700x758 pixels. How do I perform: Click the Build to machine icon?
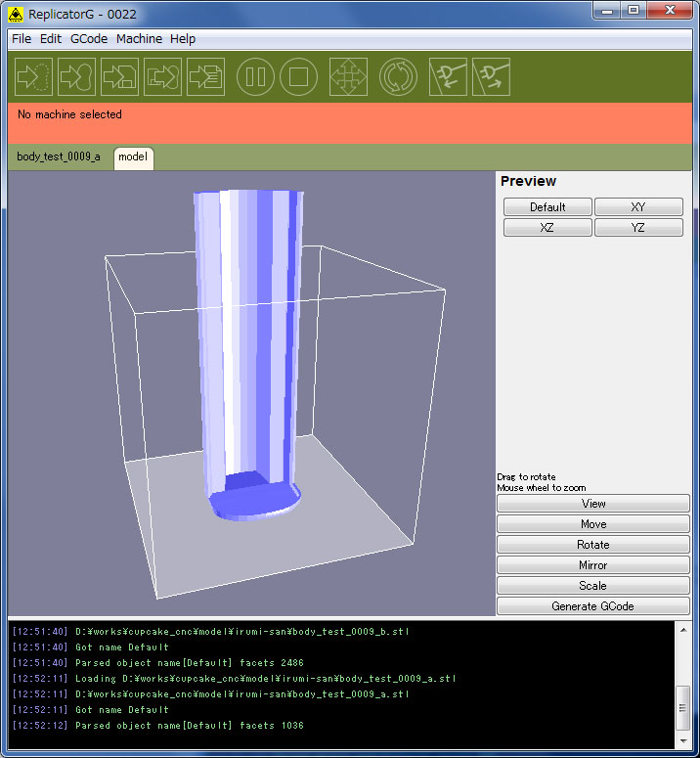76,77
